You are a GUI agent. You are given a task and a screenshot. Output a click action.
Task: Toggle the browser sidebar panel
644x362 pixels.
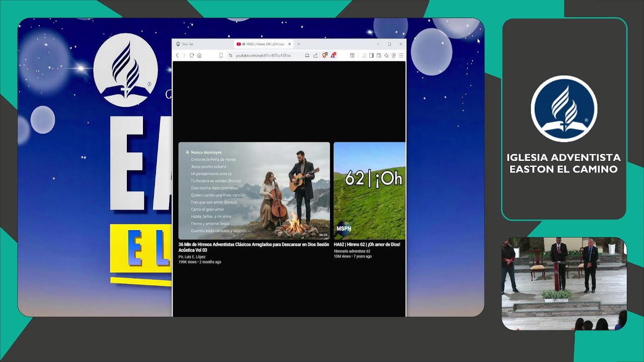tap(371, 55)
